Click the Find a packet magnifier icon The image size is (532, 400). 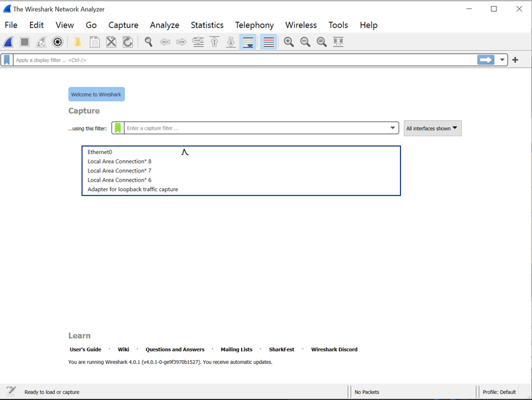[x=148, y=42]
